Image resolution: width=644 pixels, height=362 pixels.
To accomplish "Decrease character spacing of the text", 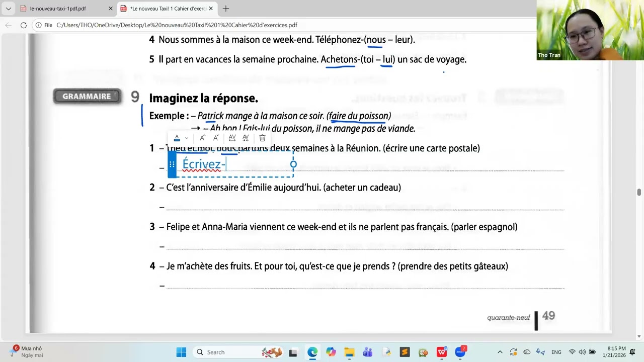I will pyautogui.click(x=246, y=138).
